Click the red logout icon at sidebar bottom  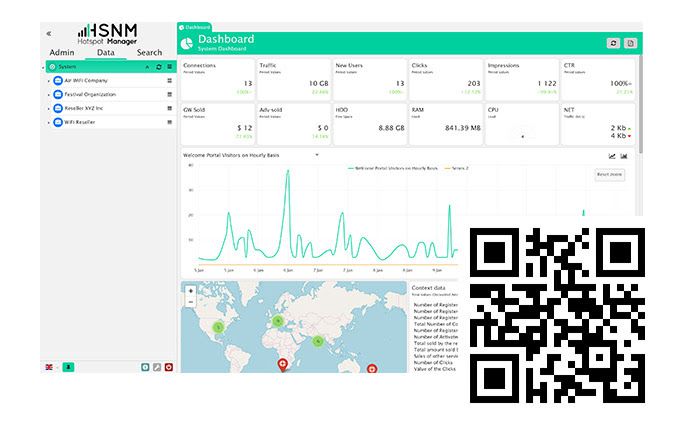(x=169, y=367)
